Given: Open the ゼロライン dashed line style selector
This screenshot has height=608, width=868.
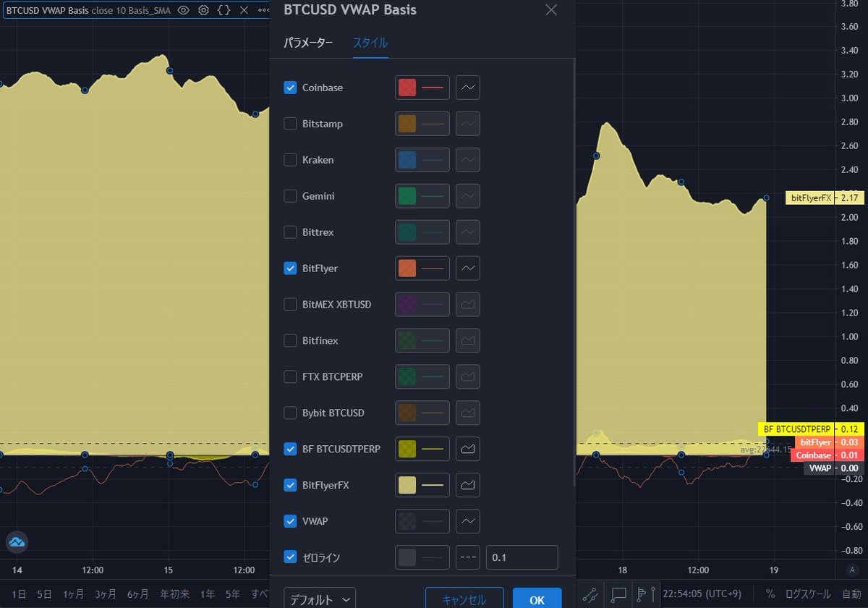Looking at the screenshot, I should tap(467, 557).
